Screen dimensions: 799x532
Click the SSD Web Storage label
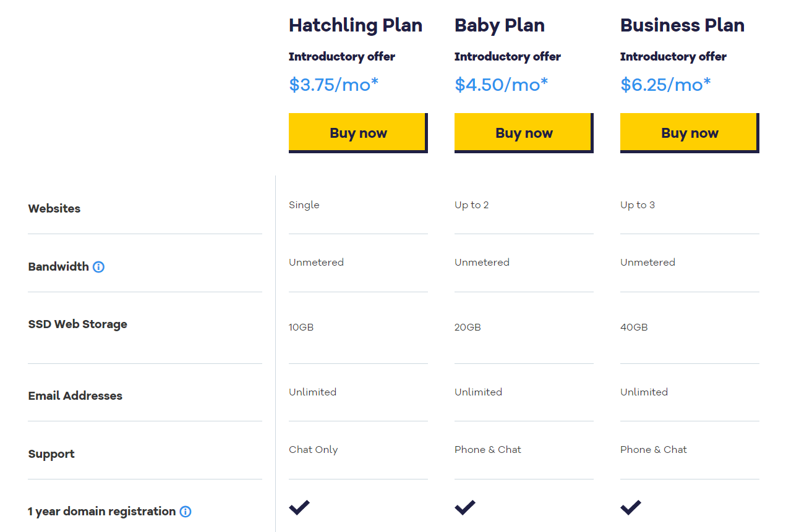click(x=77, y=324)
